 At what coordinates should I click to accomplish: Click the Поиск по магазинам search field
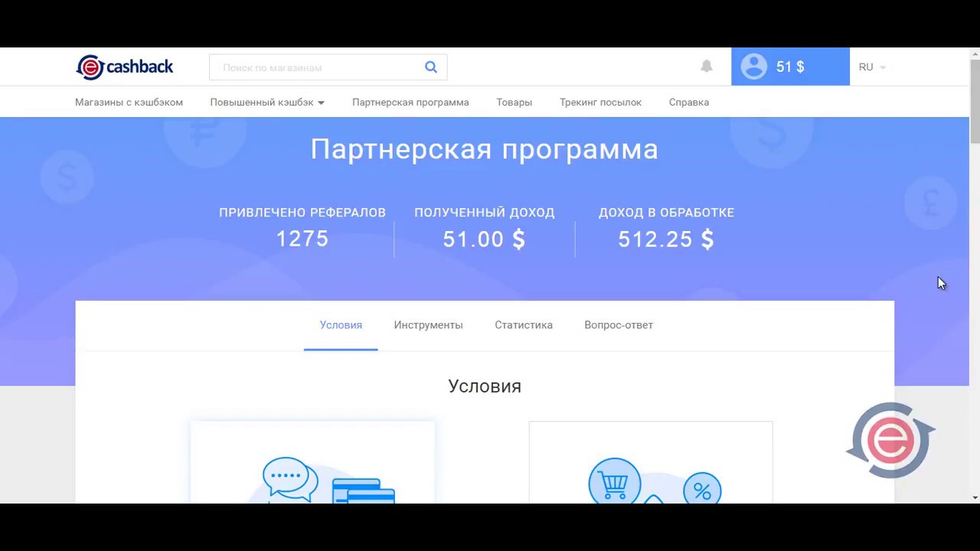tap(318, 67)
